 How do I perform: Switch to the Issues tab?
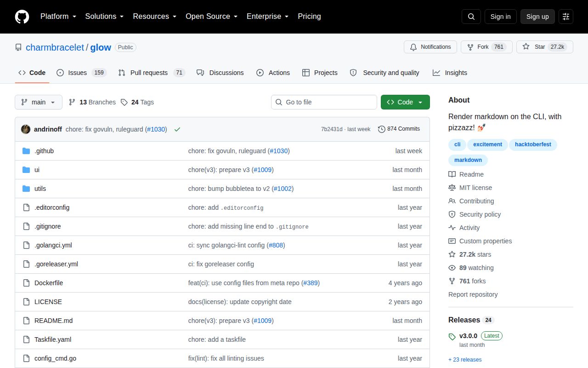click(81, 73)
